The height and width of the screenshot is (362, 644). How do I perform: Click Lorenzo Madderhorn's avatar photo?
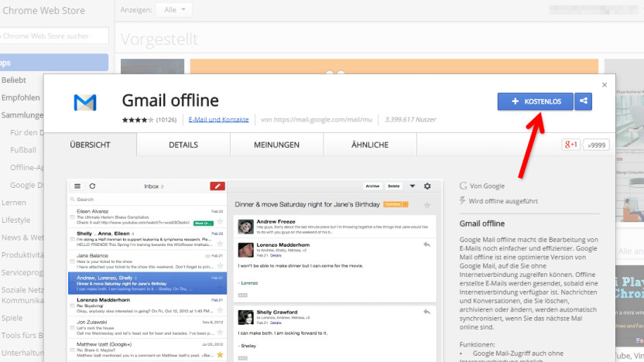245,250
